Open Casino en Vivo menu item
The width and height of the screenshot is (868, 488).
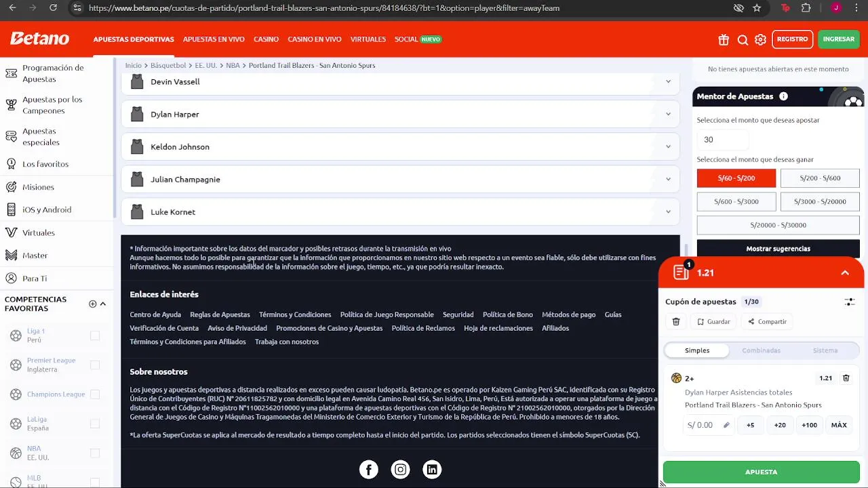point(315,39)
